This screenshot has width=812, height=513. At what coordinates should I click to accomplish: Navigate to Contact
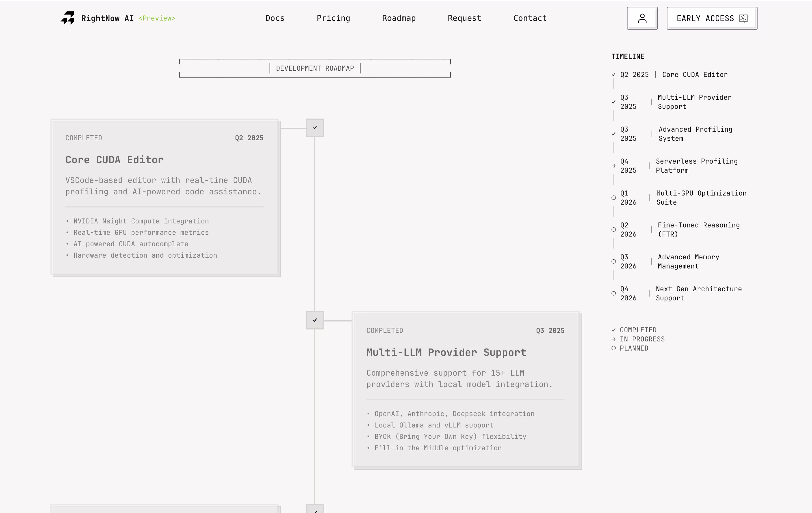[530, 18]
